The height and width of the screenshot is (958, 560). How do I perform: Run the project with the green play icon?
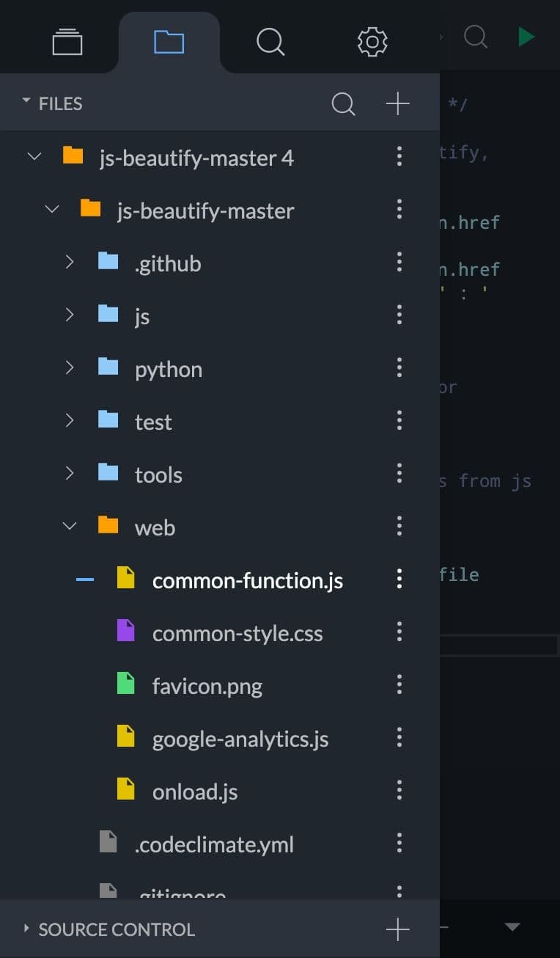[x=526, y=36]
